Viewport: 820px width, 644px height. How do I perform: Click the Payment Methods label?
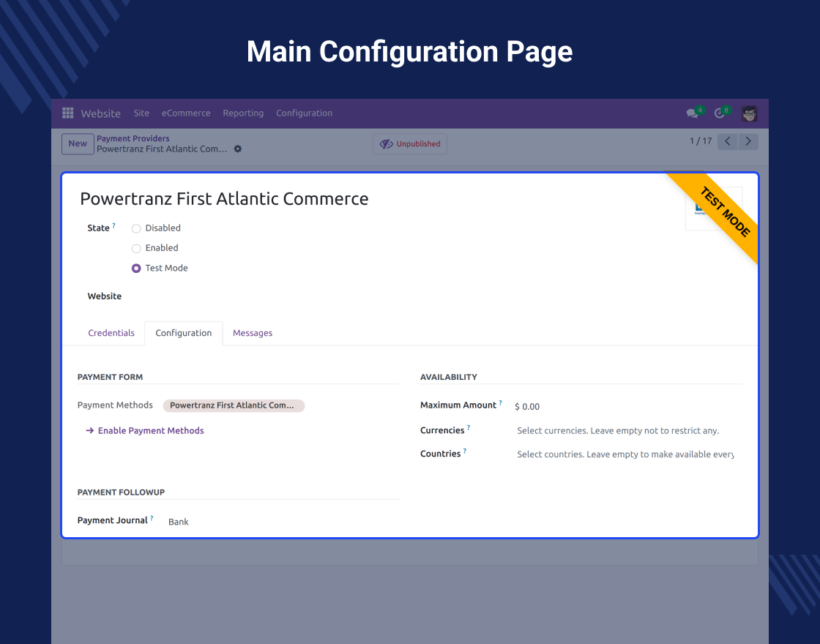click(x=115, y=405)
